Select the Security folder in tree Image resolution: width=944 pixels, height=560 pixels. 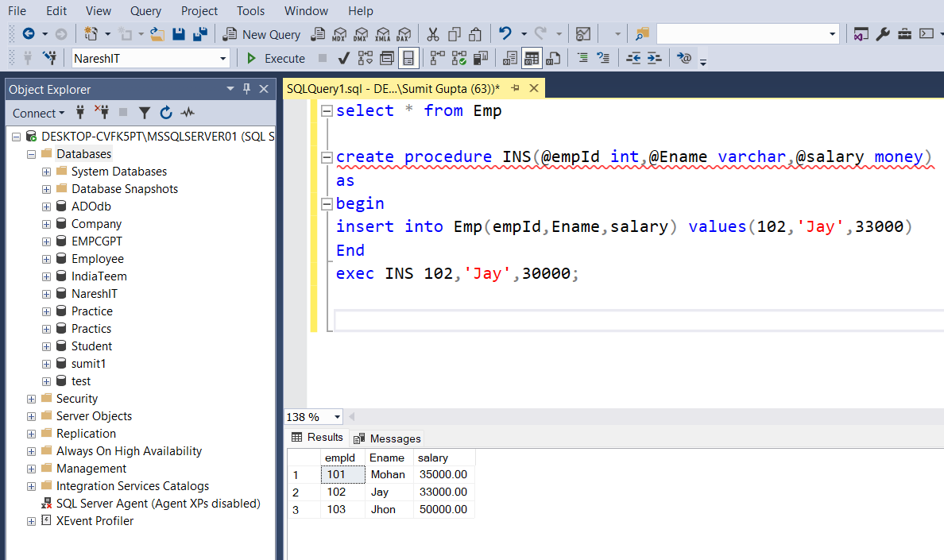pyautogui.click(x=76, y=399)
